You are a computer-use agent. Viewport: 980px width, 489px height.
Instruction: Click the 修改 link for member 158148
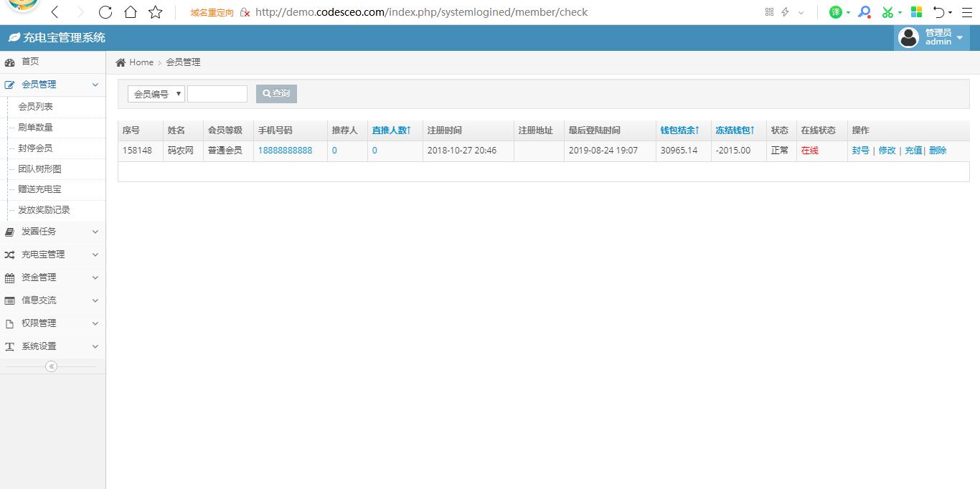887,151
